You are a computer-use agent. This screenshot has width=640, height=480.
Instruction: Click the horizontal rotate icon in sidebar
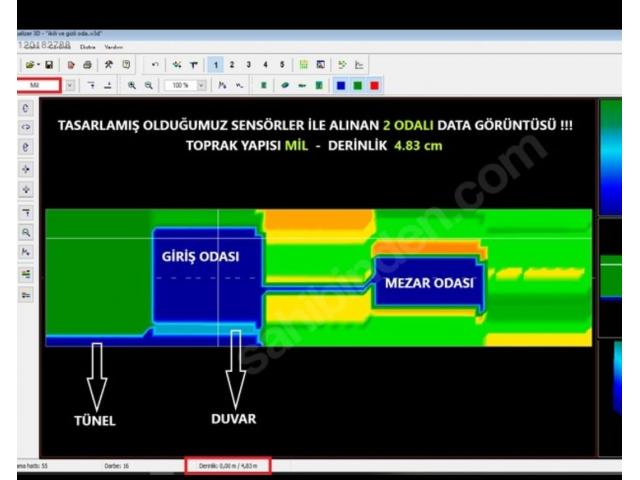click(x=26, y=127)
